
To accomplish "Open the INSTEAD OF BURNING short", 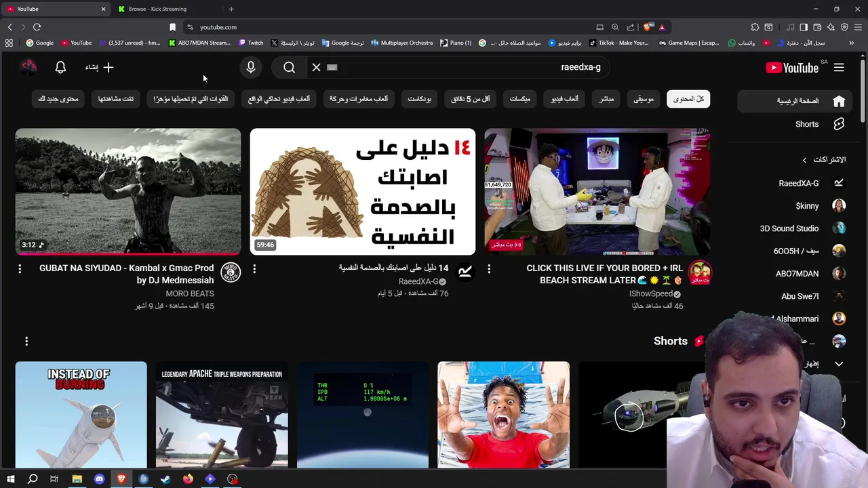I will [x=81, y=415].
